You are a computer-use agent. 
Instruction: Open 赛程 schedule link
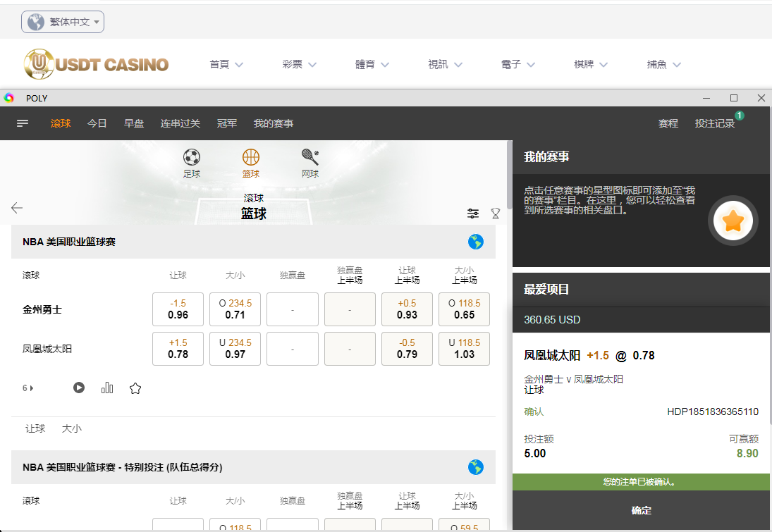(x=668, y=123)
